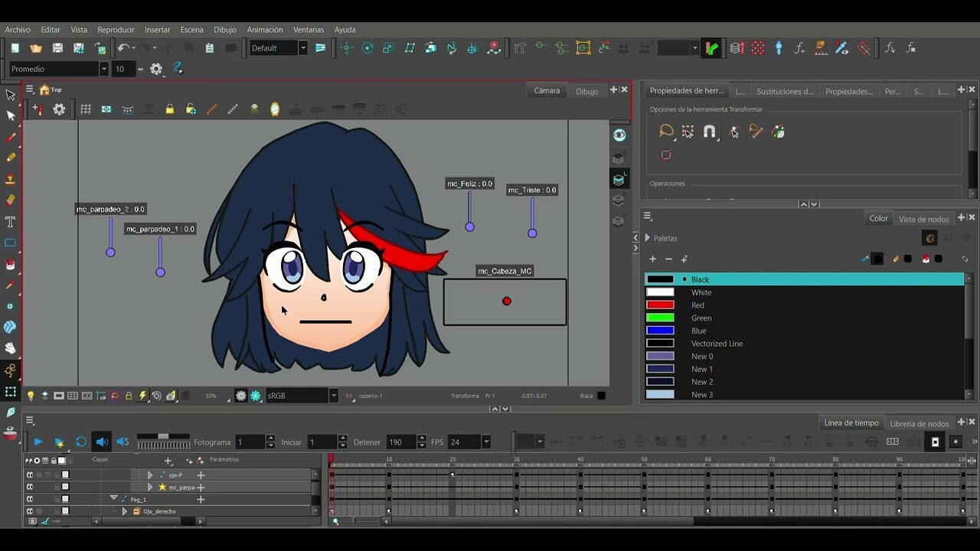The image size is (980, 551).
Task: Toggle the grid icon in the camera toolbar
Action: click(86, 109)
